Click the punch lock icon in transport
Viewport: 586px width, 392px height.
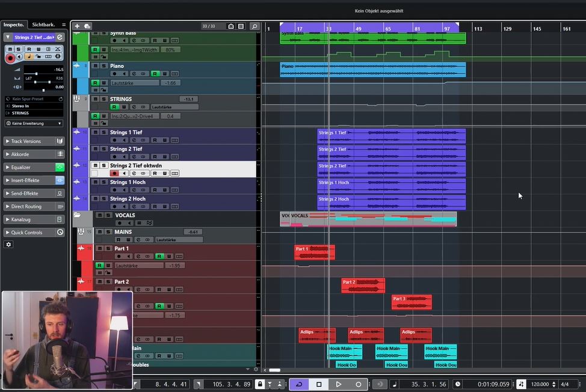tap(260, 384)
